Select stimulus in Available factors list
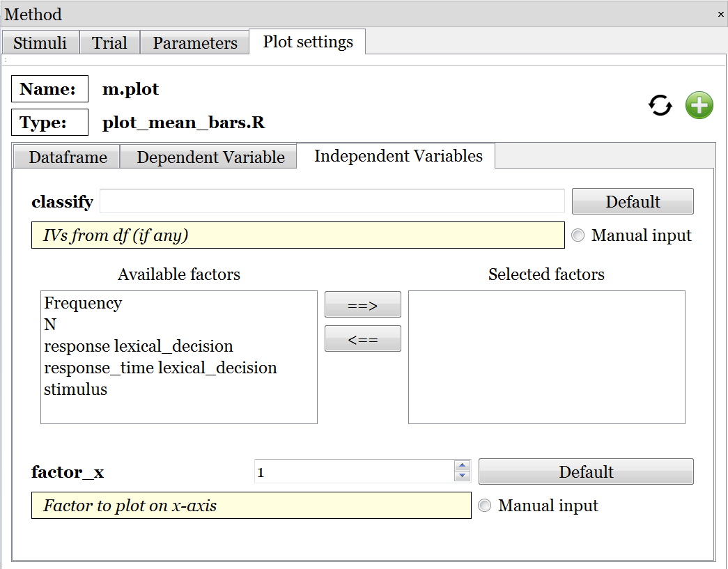The image size is (728, 569). coord(76,390)
